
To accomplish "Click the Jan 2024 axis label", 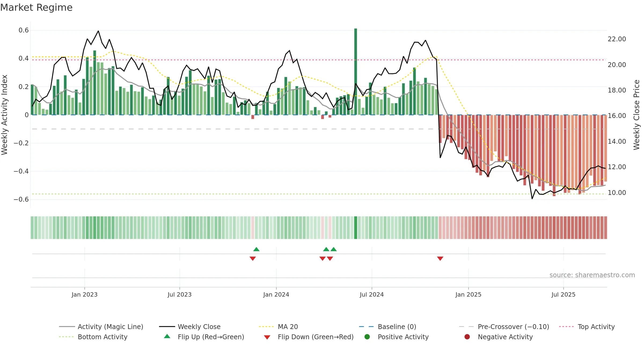I will (x=276, y=294).
